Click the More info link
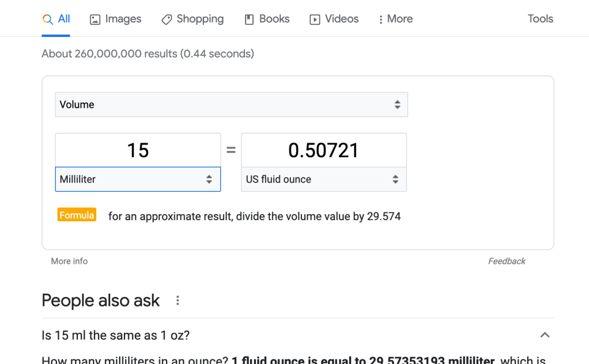The width and height of the screenshot is (589, 364). coord(69,261)
